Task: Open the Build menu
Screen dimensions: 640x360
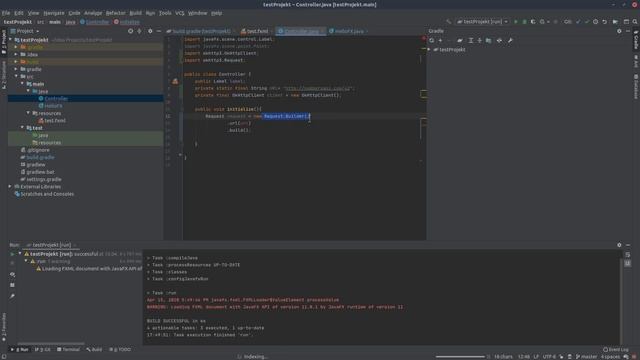Action: tap(136, 13)
